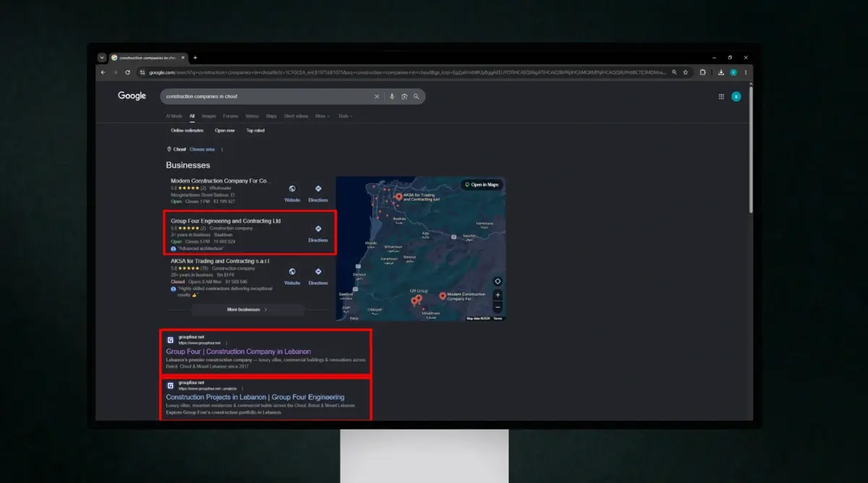The height and width of the screenshot is (483, 868).
Task: Close the 'construction companies in chouf' tab
Action: coord(183,58)
